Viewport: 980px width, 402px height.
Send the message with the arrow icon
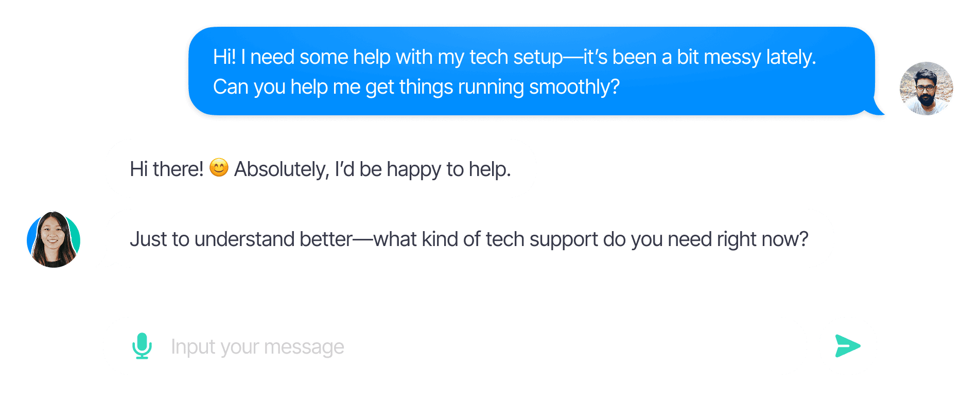coord(847,346)
